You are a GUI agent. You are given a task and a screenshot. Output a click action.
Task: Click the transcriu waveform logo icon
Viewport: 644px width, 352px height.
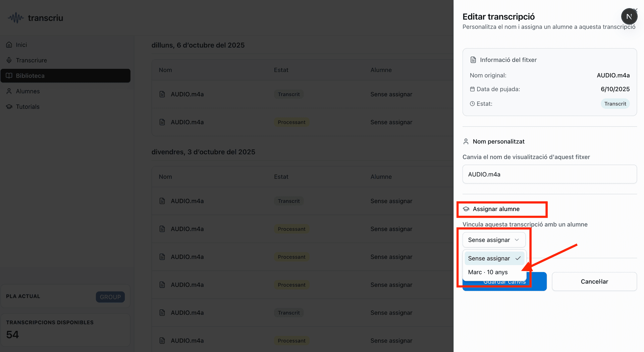coord(16,18)
